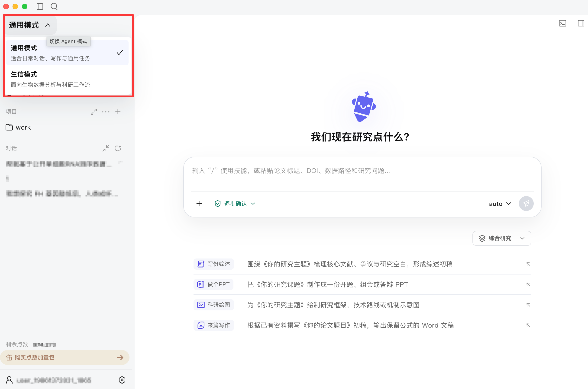Click the user avatar icon at bottom left
The image size is (588, 389).
10,380
